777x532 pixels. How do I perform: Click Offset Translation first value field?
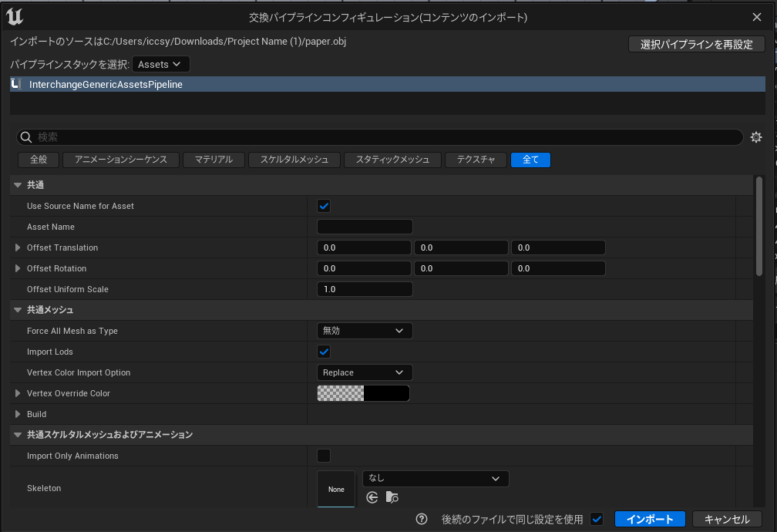[x=364, y=247]
